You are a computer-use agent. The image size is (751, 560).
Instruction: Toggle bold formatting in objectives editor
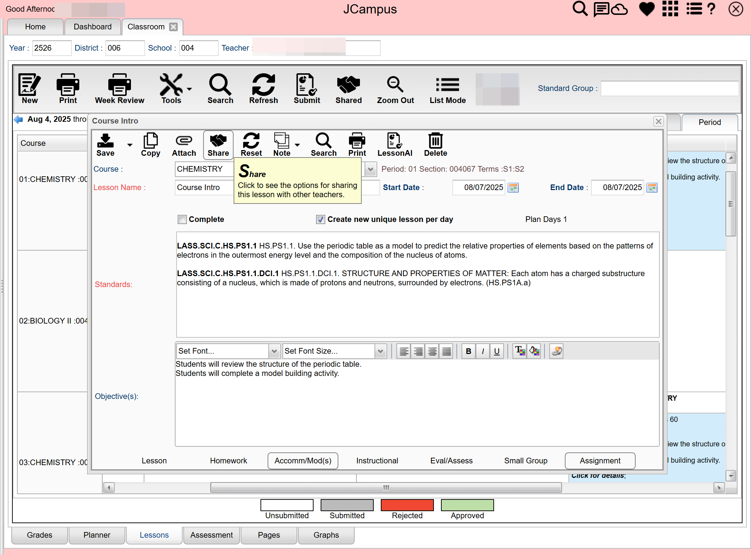(469, 351)
